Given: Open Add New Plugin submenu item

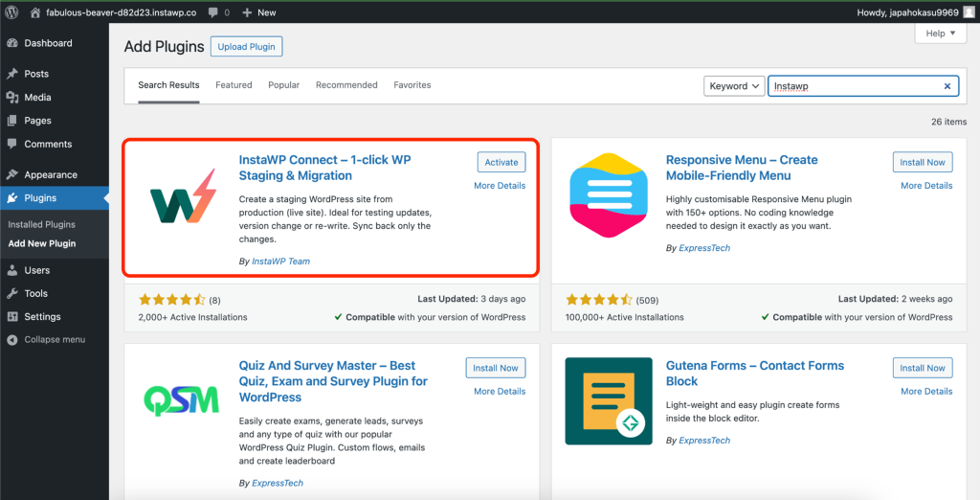Looking at the screenshot, I should point(42,244).
